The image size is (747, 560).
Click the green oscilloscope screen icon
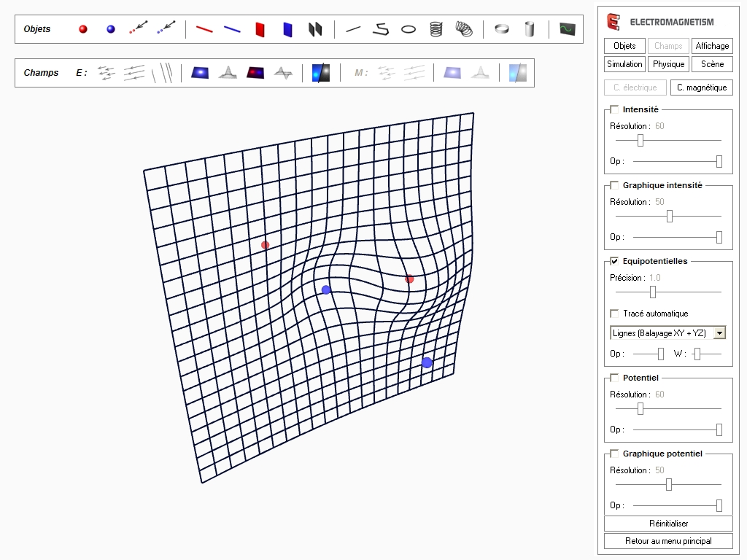pyautogui.click(x=568, y=29)
